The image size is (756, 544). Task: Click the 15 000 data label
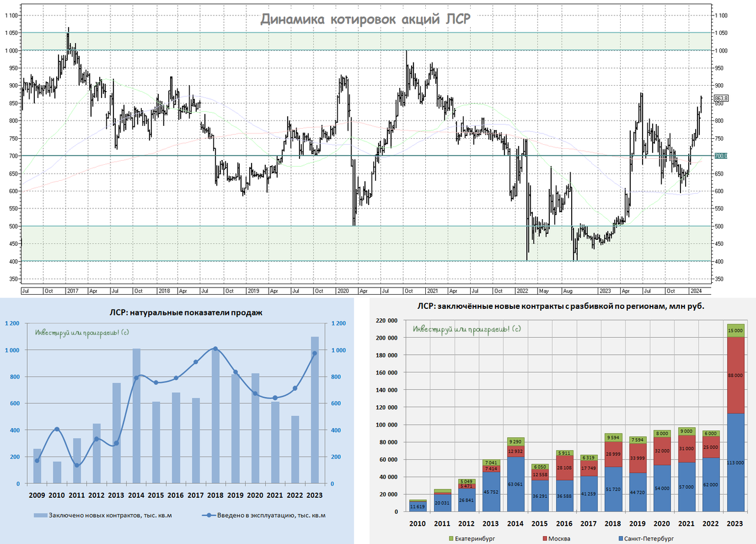click(x=735, y=331)
